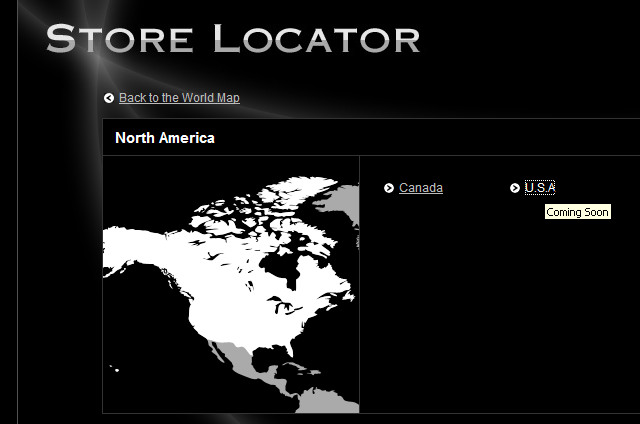Click the Coming Soon tooltip
Image resolution: width=640 pixels, height=424 pixels.
pyautogui.click(x=577, y=212)
